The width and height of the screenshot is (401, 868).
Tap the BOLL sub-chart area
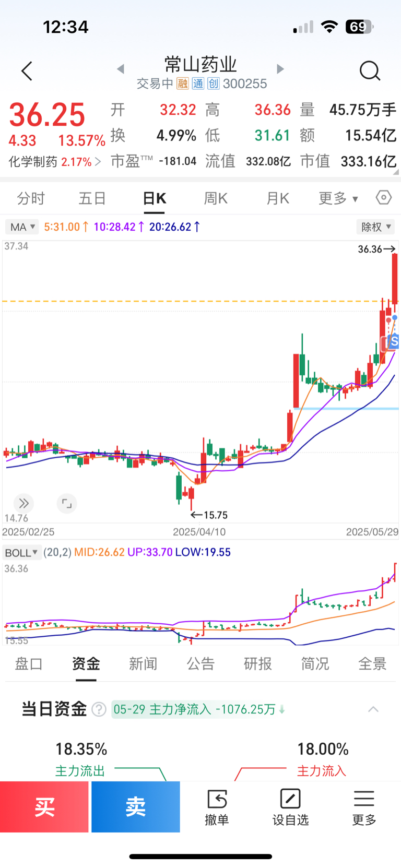tap(200, 603)
